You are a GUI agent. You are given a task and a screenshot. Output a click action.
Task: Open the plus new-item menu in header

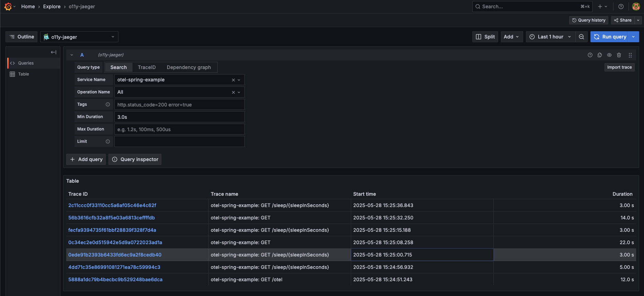[602, 7]
